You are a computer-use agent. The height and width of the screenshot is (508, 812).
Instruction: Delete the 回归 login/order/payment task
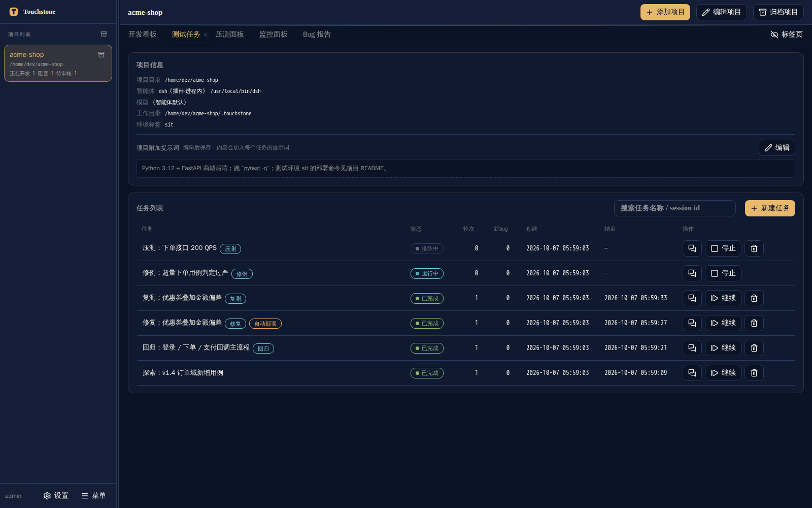754,348
